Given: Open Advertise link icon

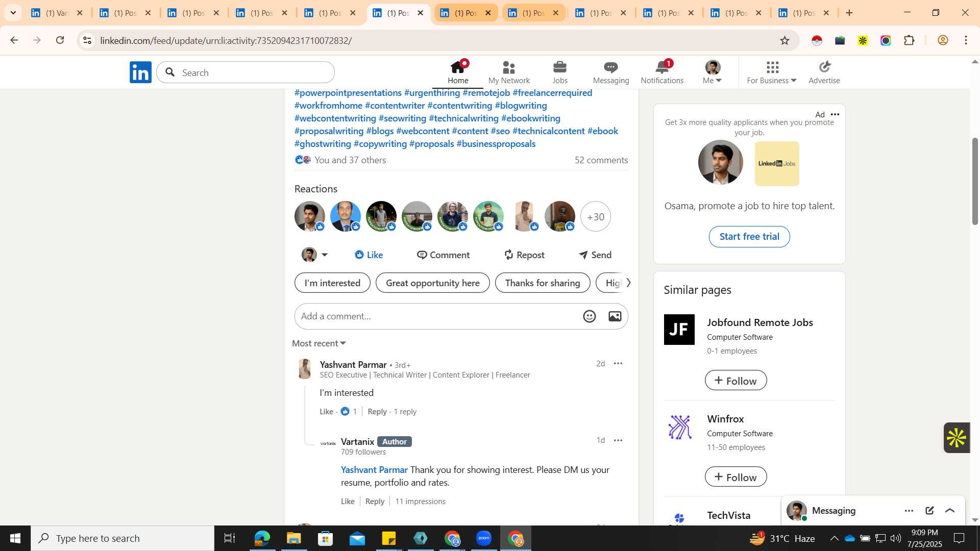Looking at the screenshot, I should coord(824,72).
